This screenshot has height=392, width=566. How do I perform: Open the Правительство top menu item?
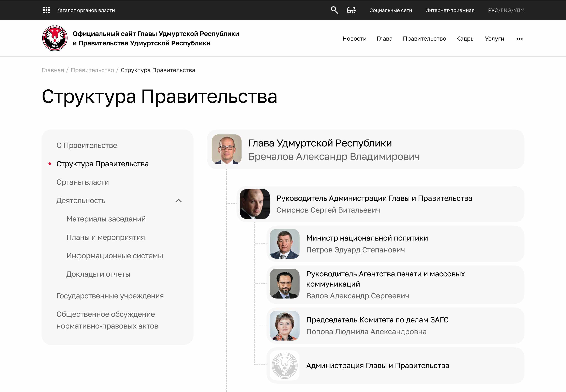click(x=424, y=39)
